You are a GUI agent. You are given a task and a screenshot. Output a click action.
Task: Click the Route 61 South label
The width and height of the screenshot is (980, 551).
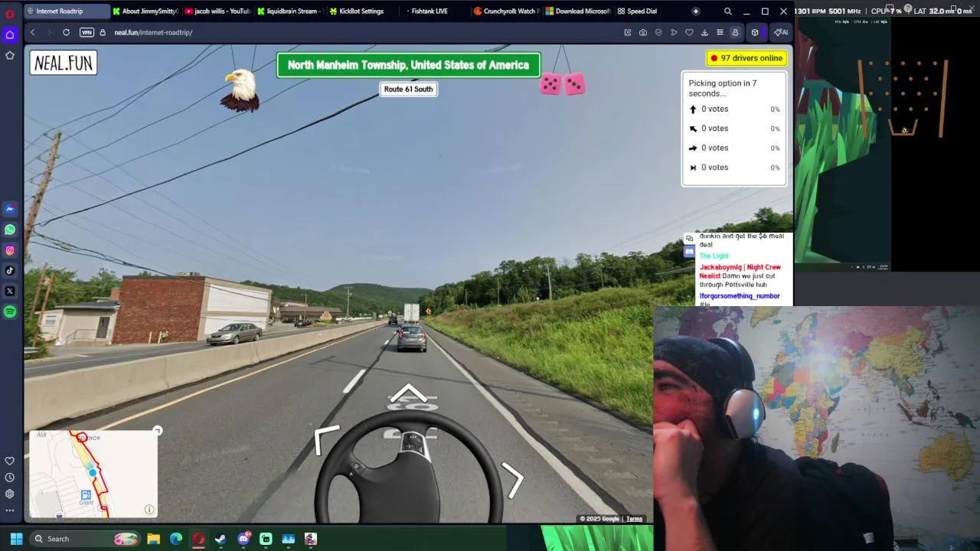(x=408, y=89)
